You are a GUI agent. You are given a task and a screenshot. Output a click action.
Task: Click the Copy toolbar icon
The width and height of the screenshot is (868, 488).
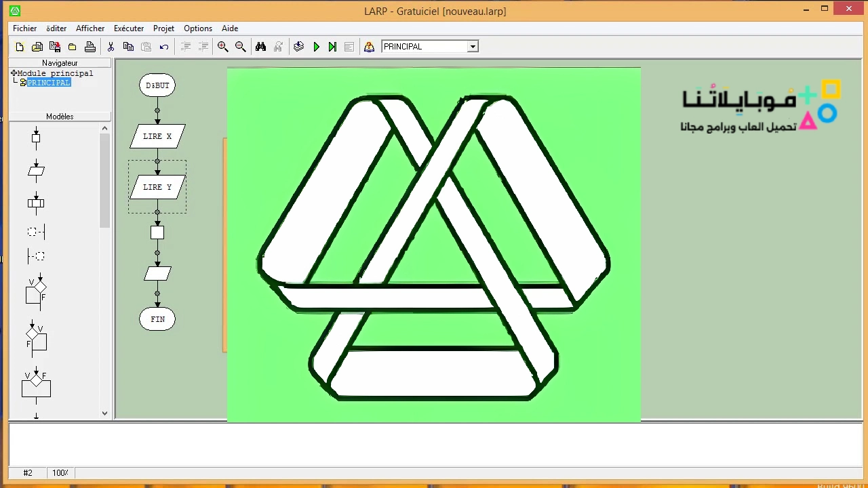(x=128, y=47)
